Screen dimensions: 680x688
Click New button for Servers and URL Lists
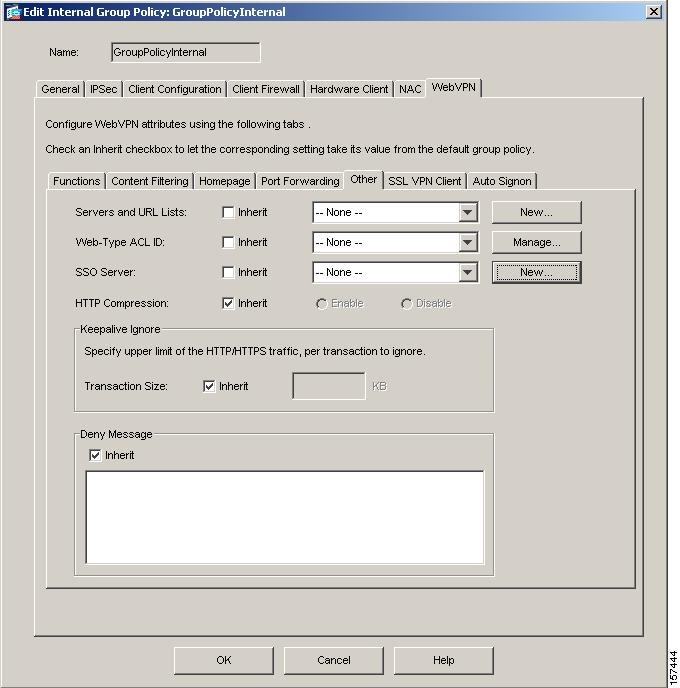[x=537, y=212]
